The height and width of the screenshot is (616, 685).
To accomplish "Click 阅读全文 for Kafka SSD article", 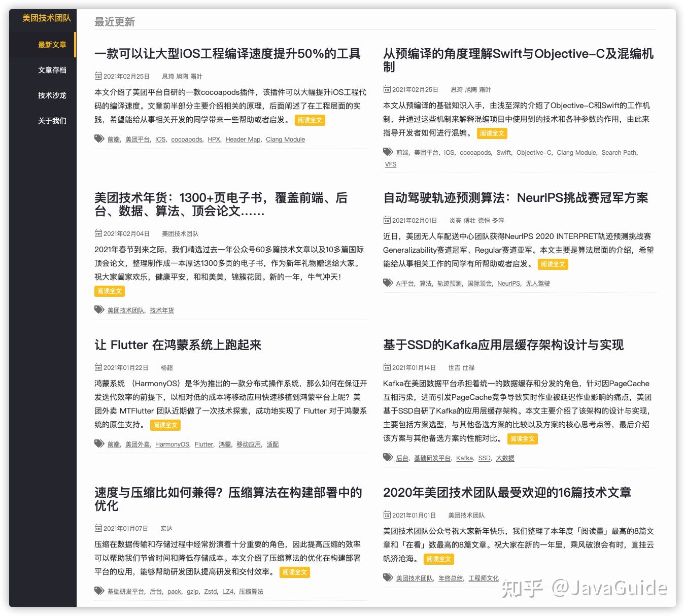I will (523, 439).
